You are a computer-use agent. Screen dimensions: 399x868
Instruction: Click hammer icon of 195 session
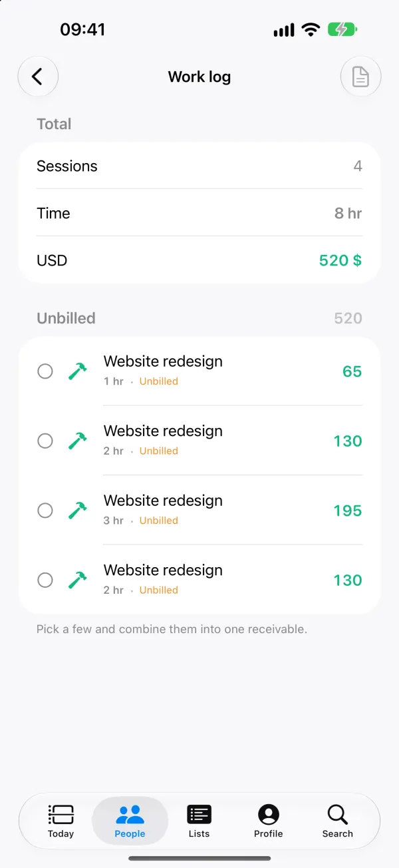[78, 511]
